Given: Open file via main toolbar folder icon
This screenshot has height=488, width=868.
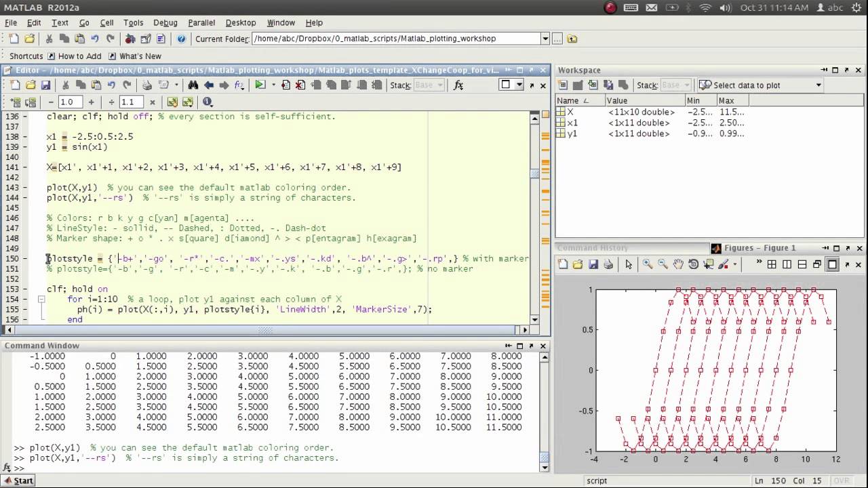Looking at the screenshot, I should (x=29, y=39).
